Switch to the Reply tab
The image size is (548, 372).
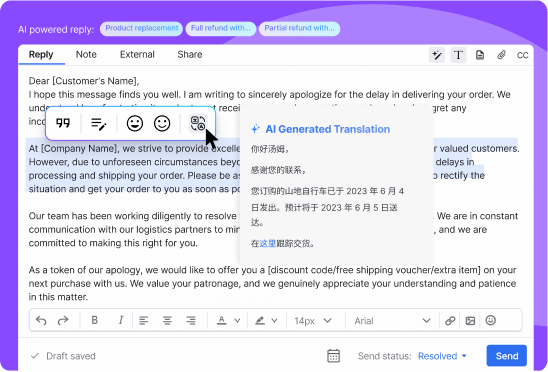pos(41,55)
